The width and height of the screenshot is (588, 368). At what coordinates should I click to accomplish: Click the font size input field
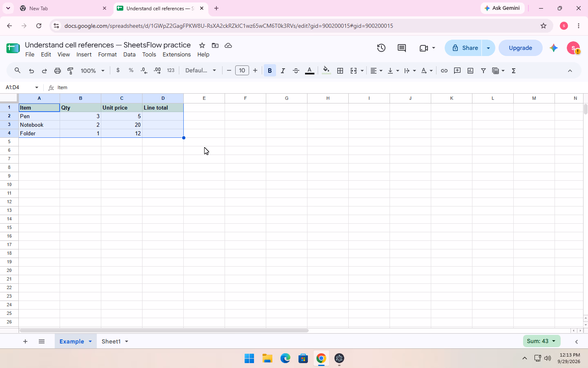click(242, 70)
